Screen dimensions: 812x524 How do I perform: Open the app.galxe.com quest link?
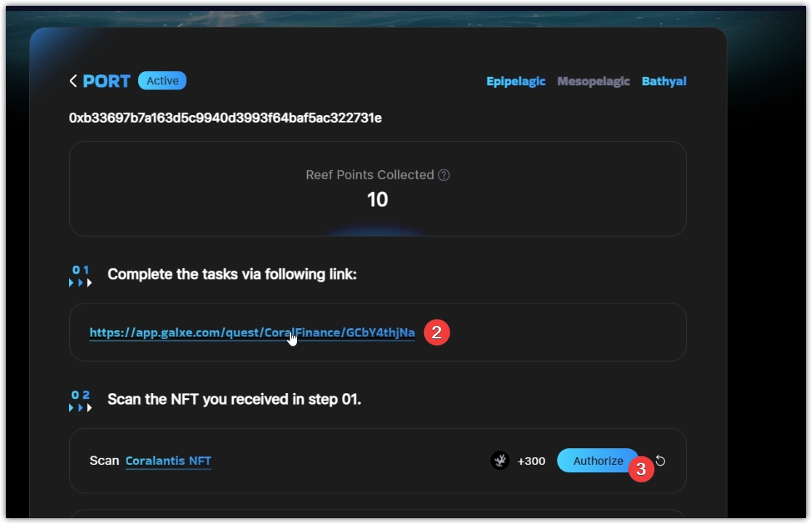[x=252, y=333]
